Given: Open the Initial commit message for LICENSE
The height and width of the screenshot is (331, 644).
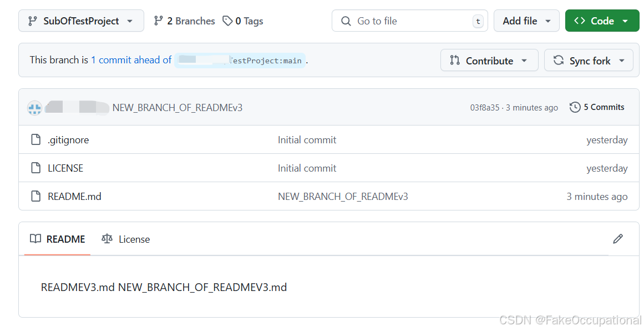Looking at the screenshot, I should [x=307, y=168].
